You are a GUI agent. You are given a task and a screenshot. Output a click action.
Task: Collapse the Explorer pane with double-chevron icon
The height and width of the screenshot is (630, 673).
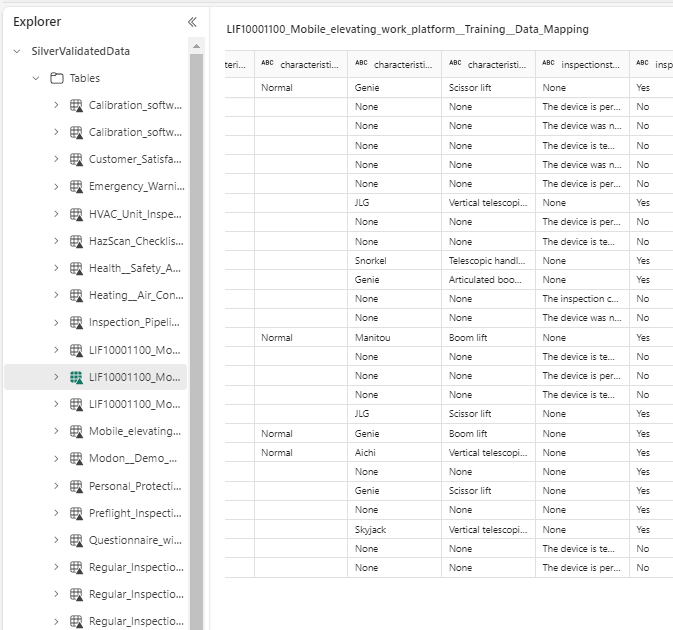pos(192,21)
